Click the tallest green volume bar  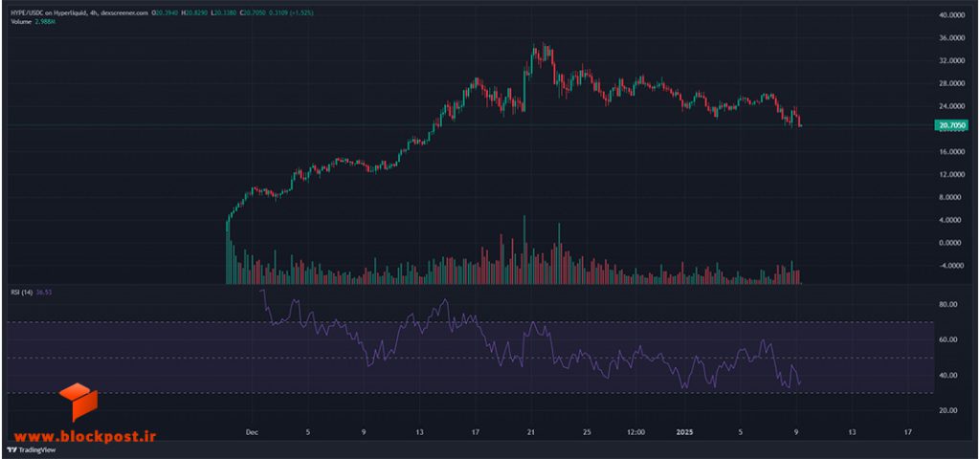coord(524,250)
